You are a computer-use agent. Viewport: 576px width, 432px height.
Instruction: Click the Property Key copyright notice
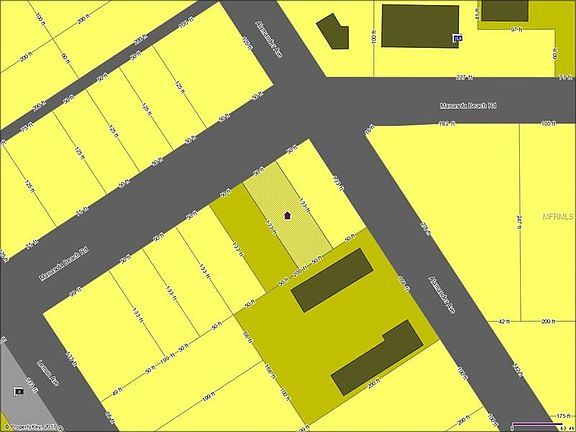(x=32, y=428)
